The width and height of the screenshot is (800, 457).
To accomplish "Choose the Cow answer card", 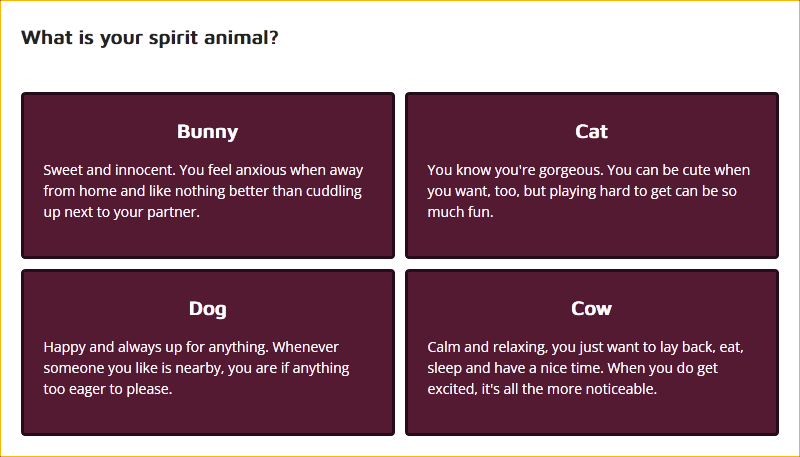I will [x=592, y=352].
